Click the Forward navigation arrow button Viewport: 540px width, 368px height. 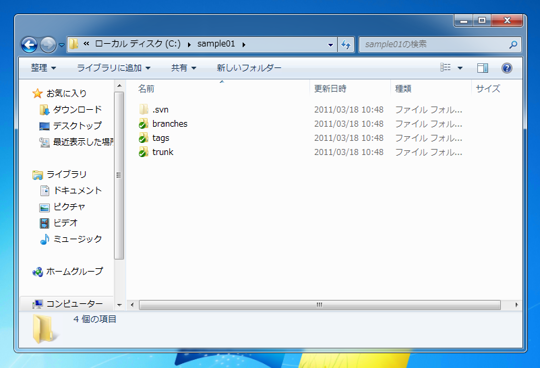tap(48, 45)
